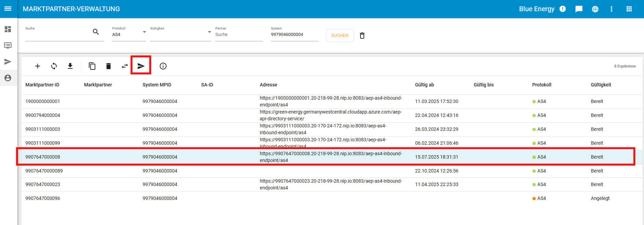Click the add new market partner plus icon
644x225 pixels.
coord(38,66)
